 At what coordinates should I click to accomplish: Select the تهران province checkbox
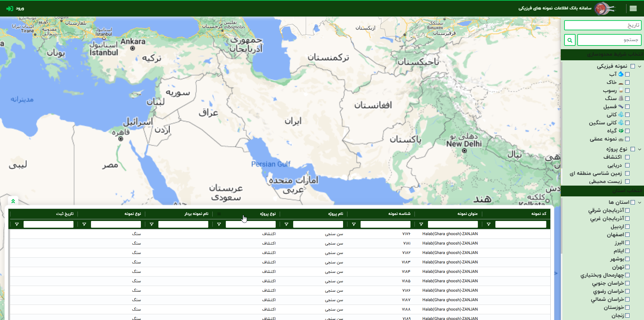point(627,267)
